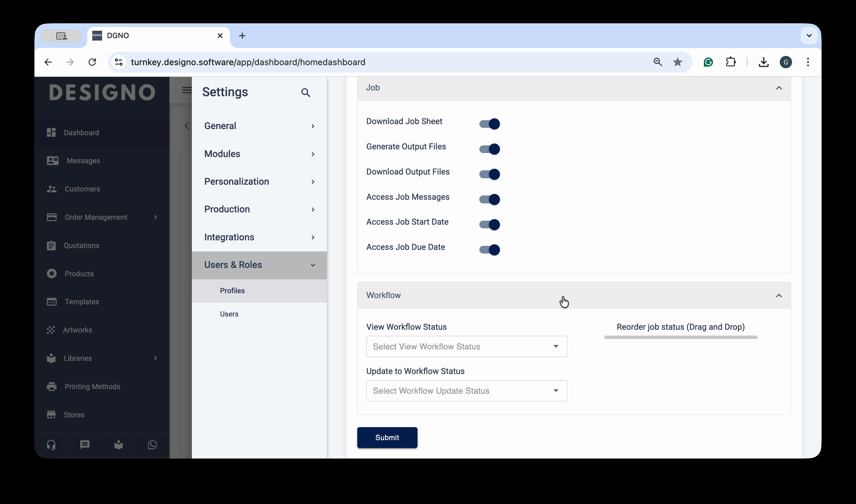Reload the page in browser
Viewport: 856px width, 504px height.
92,62
